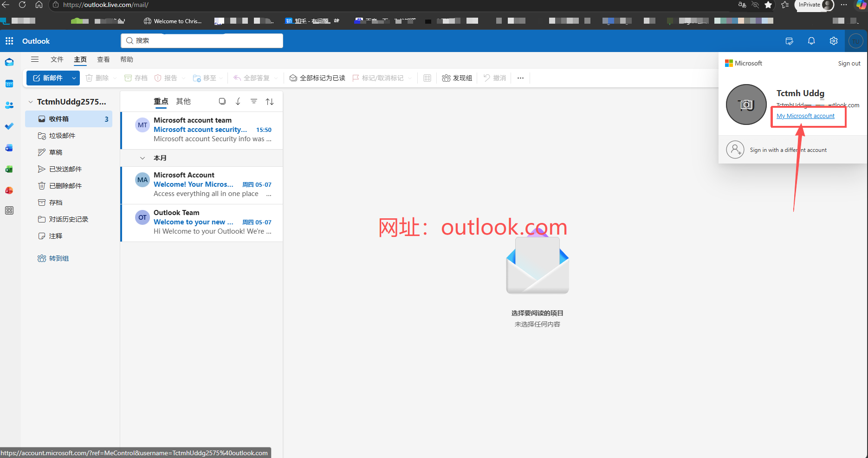Open the To Do checkmark app

pyautogui.click(x=9, y=126)
